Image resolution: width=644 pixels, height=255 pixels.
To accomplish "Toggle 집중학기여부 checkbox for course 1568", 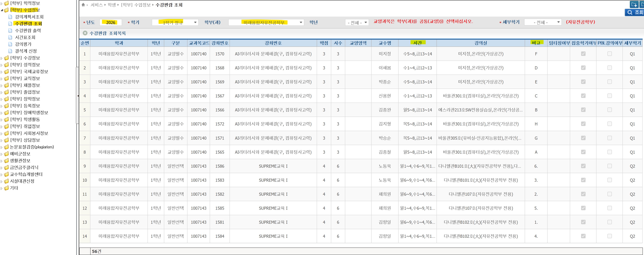I will tap(583, 68).
